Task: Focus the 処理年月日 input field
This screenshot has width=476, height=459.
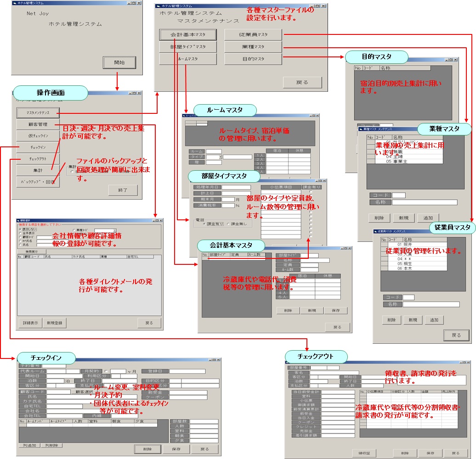Action: coord(236,187)
